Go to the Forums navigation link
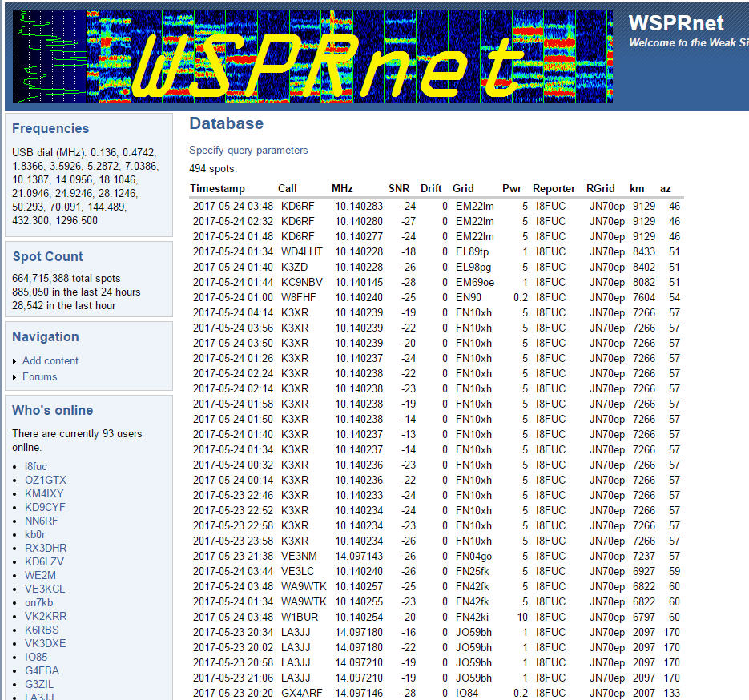This screenshot has height=700, width=749. tap(39, 376)
